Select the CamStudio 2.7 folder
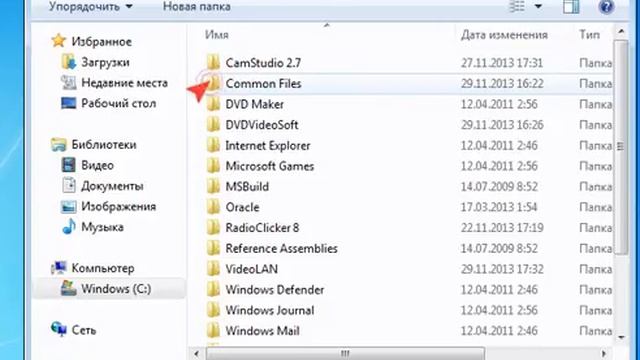Viewport: 640px width, 360px height. point(263,63)
